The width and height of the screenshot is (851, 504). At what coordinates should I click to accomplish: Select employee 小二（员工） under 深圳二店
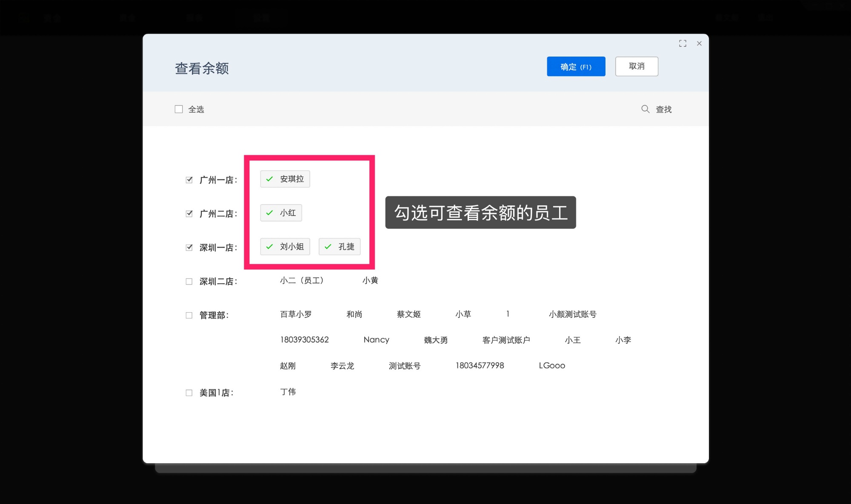coord(303,281)
